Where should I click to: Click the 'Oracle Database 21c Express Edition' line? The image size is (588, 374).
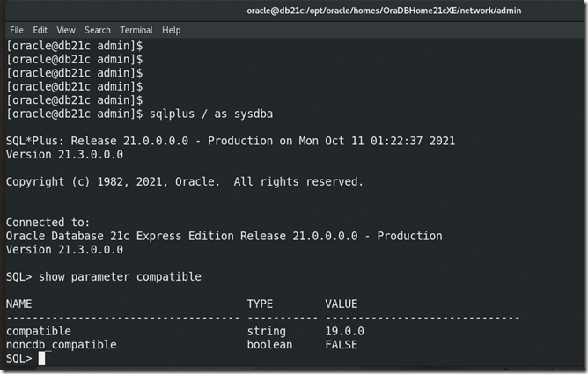click(x=224, y=236)
